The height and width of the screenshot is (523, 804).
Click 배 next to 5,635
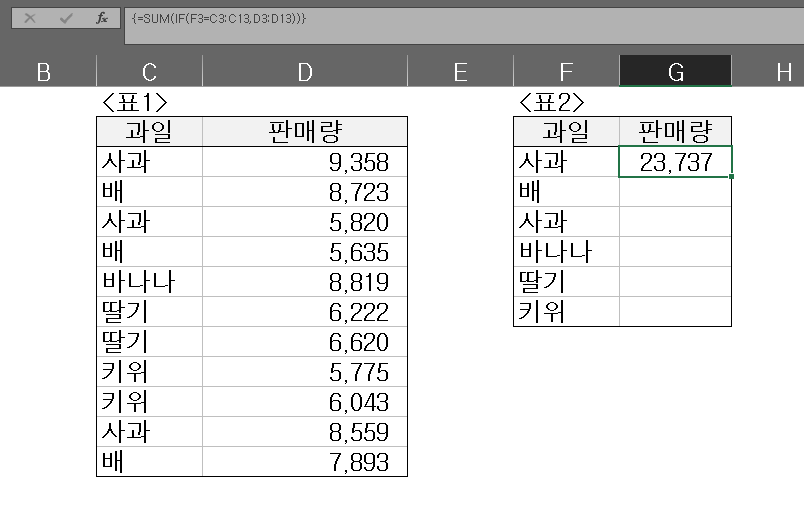[x=149, y=252]
